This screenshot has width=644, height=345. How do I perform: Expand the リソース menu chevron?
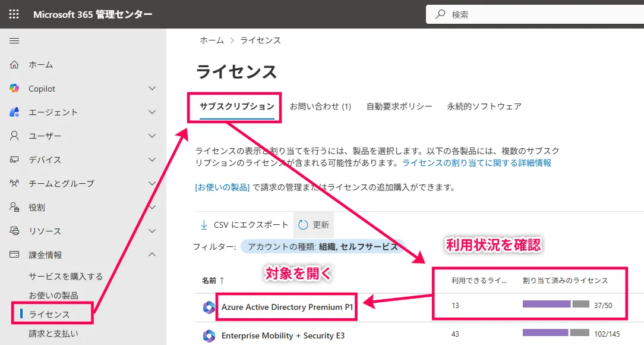(152, 231)
